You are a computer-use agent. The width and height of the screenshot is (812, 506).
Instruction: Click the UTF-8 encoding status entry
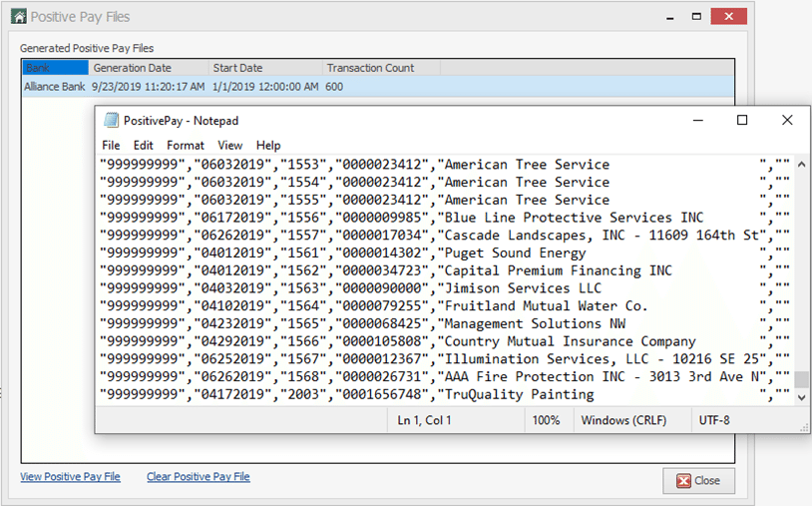[714, 420]
